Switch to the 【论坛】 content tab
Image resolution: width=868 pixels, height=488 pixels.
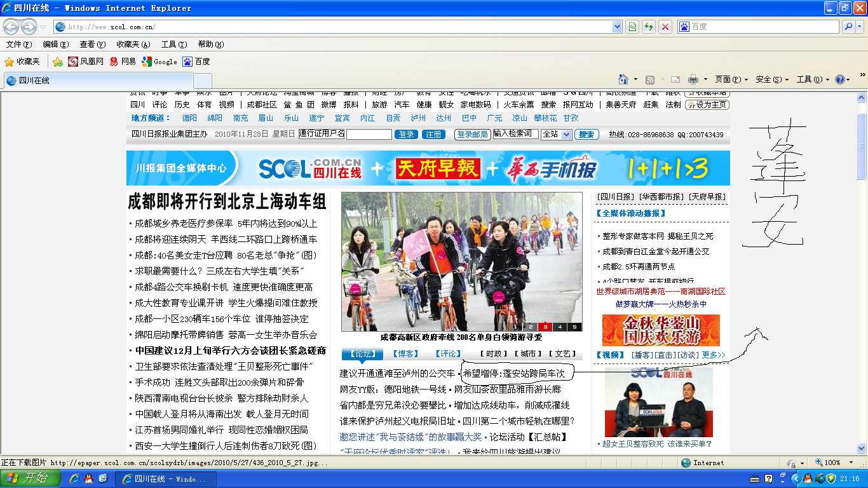[362, 354]
